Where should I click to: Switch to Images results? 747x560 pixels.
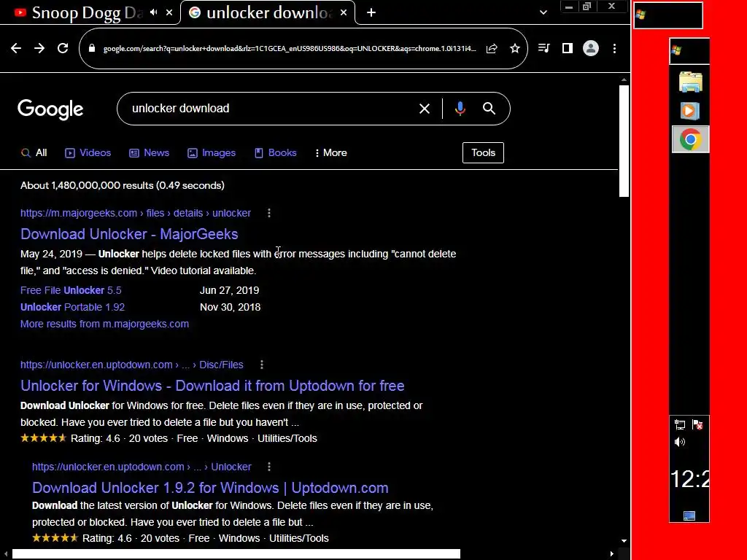point(212,153)
